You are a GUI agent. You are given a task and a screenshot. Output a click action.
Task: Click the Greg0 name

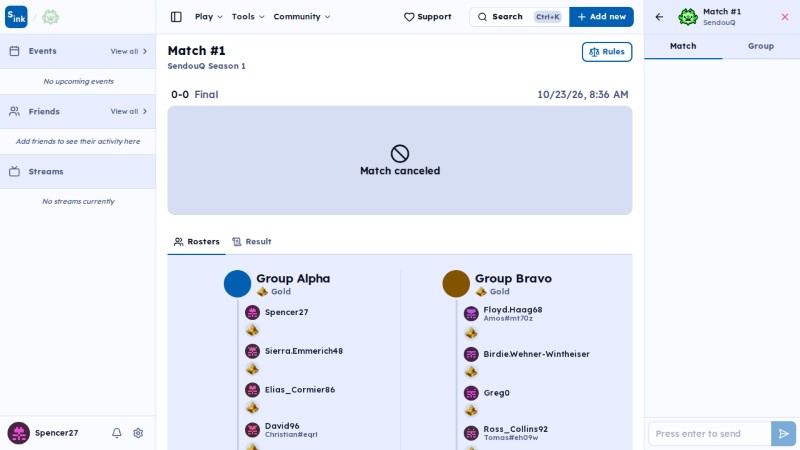pos(496,393)
